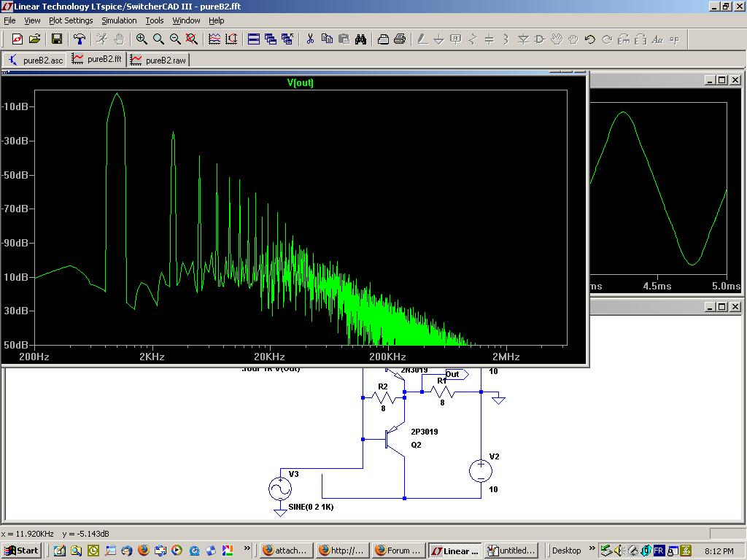Switch to the Forum taskbar window
Viewport: 747px width, 560px height.
[x=398, y=551]
